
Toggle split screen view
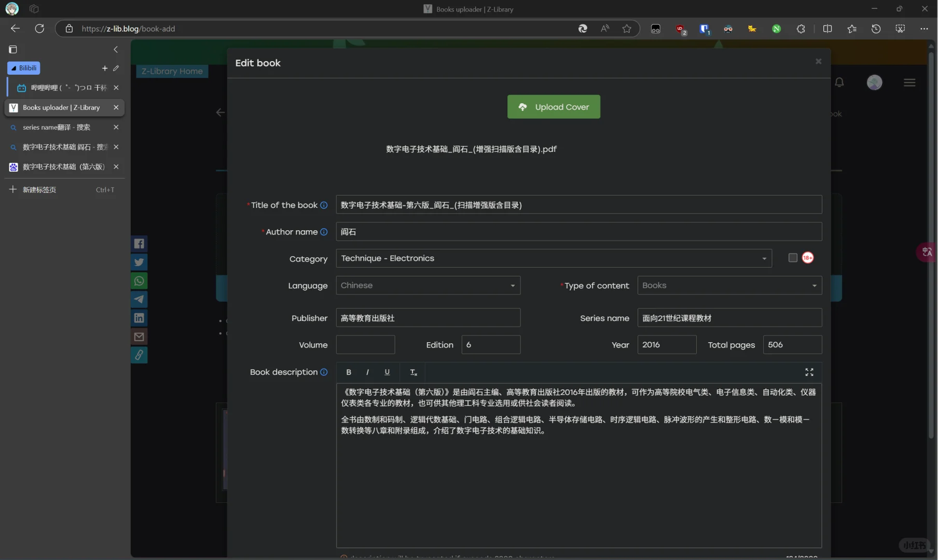click(827, 29)
